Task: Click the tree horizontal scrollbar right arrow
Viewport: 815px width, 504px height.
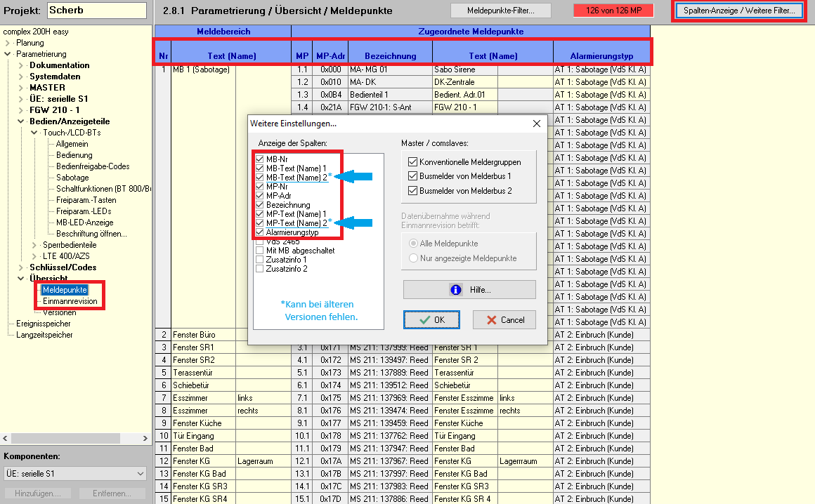Action: 145,439
